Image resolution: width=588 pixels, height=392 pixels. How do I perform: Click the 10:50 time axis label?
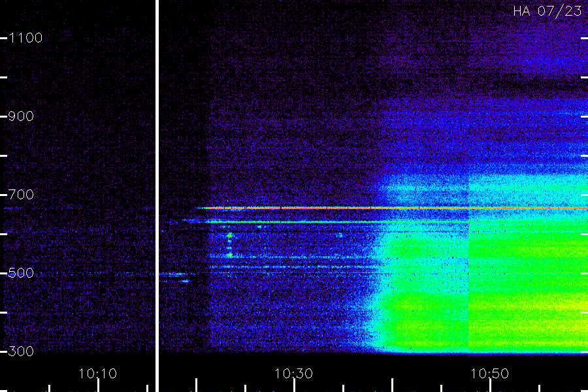click(x=490, y=374)
